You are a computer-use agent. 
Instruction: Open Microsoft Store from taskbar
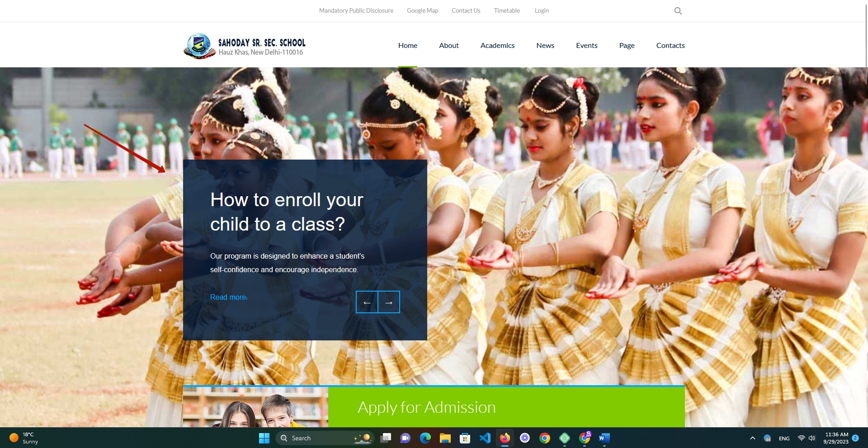[x=465, y=438]
